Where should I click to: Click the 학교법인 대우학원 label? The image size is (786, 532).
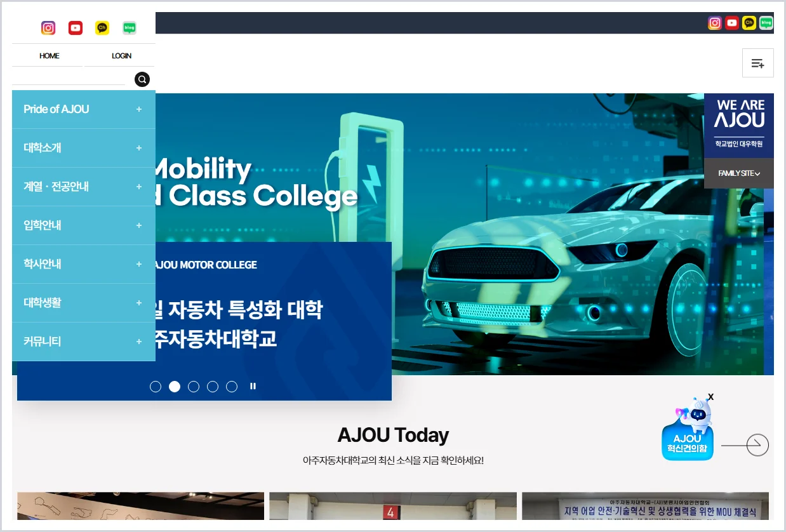pyautogui.click(x=739, y=144)
